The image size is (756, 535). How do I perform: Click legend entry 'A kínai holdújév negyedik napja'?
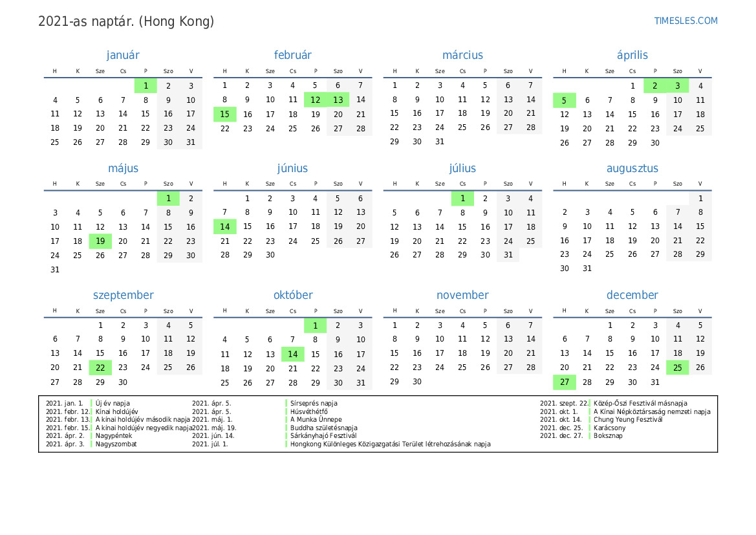tap(144, 428)
